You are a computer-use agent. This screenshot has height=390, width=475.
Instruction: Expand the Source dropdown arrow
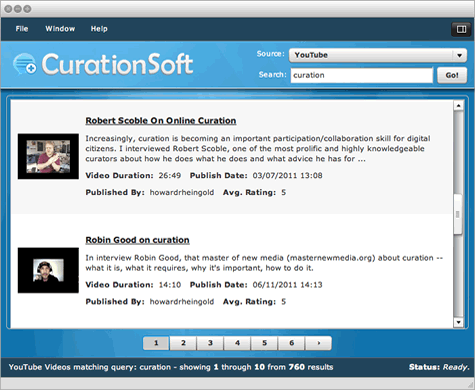459,55
